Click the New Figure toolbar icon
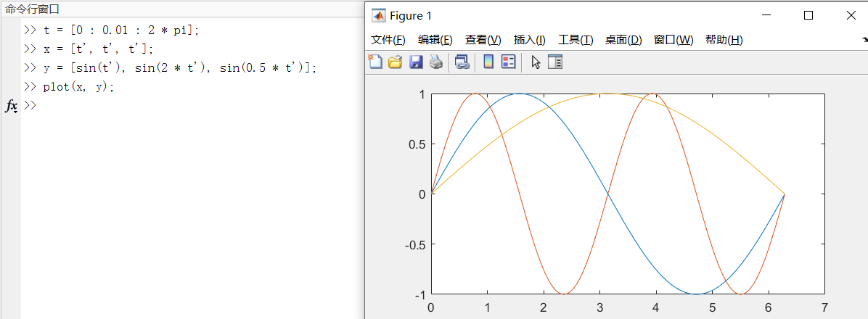Image resolution: width=868 pixels, height=319 pixels. click(x=376, y=62)
